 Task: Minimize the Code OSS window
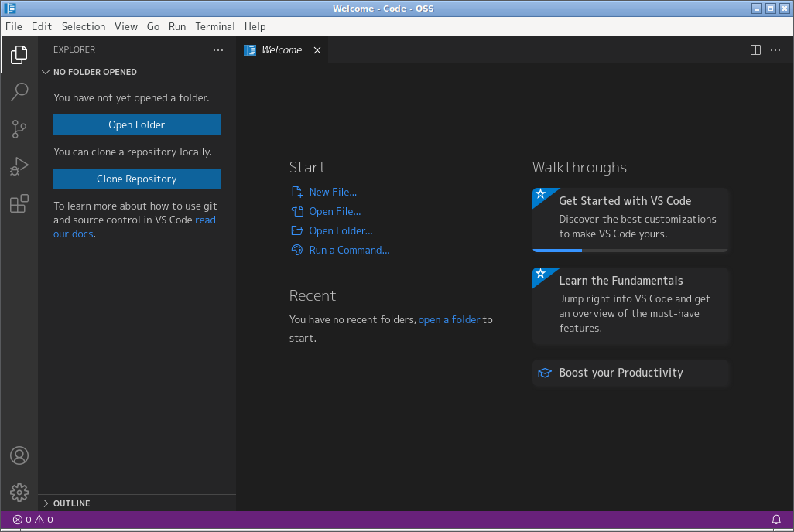pyautogui.click(x=757, y=8)
